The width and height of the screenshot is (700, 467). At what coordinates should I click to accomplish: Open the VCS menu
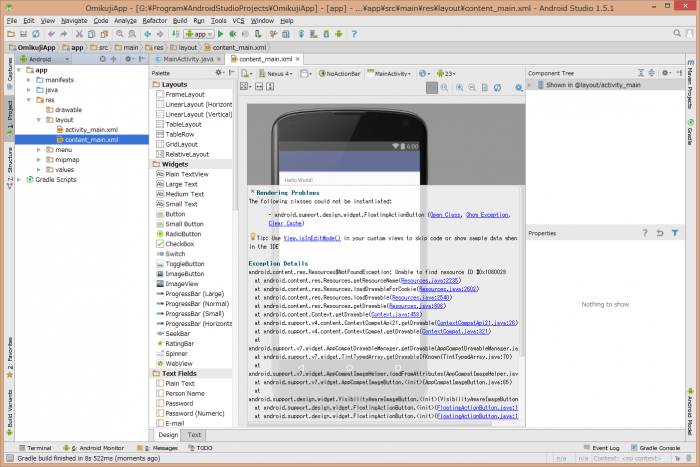(238, 21)
